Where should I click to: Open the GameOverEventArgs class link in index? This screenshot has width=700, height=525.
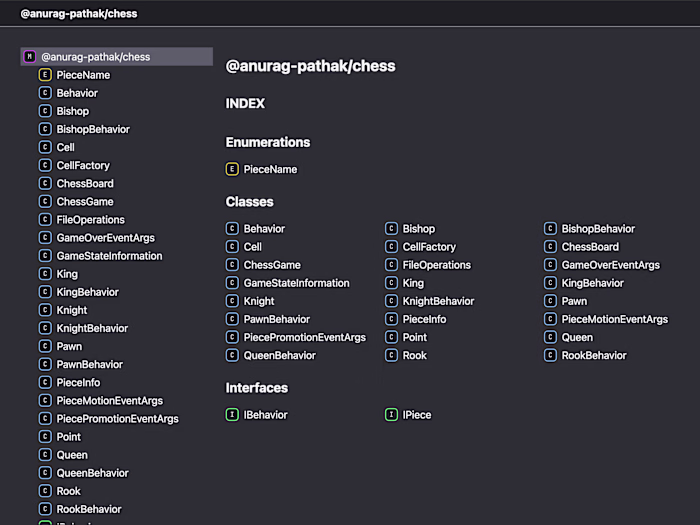pyautogui.click(x=611, y=265)
